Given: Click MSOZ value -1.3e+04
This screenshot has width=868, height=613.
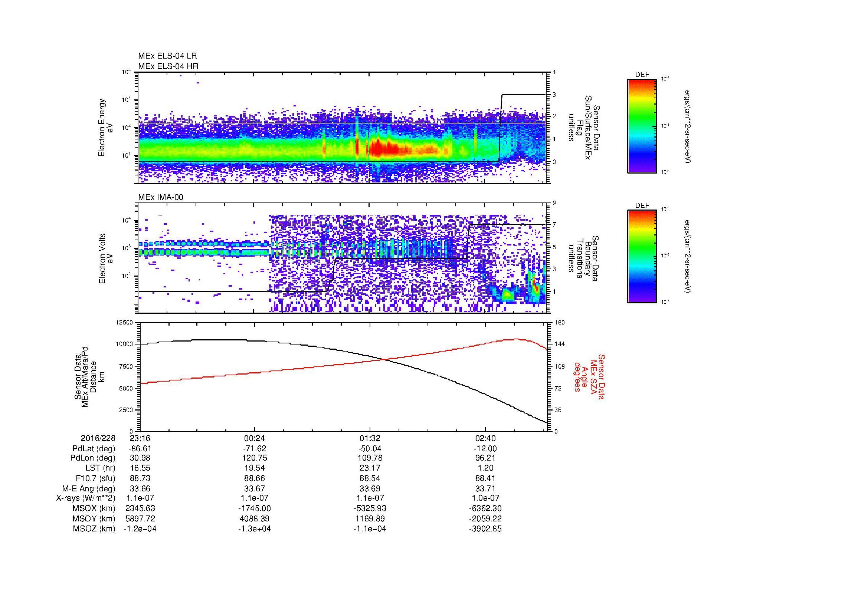Looking at the screenshot, I should click(255, 529).
